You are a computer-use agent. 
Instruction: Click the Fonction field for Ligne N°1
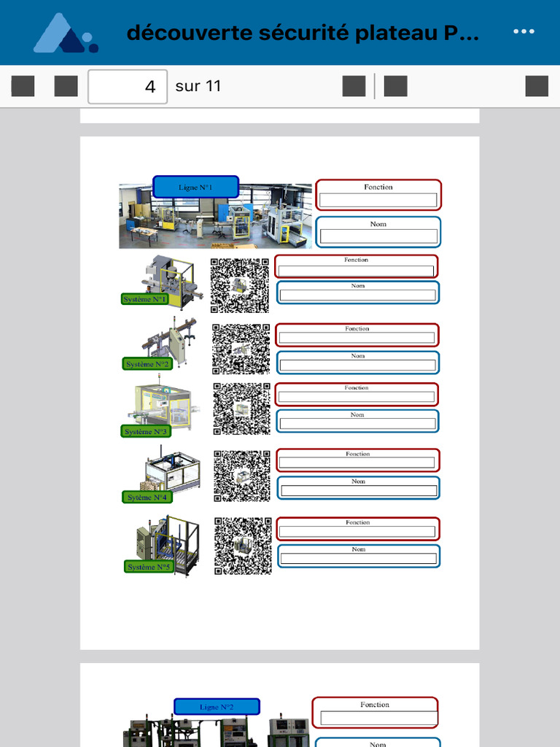[x=378, y=200]
